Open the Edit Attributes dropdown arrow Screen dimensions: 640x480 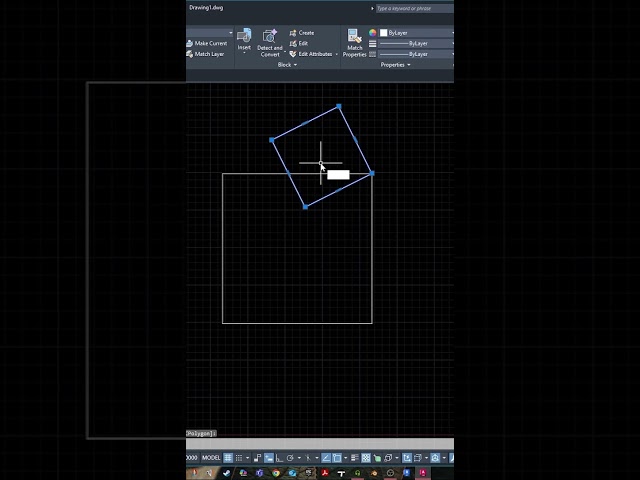tap(336, 54)
